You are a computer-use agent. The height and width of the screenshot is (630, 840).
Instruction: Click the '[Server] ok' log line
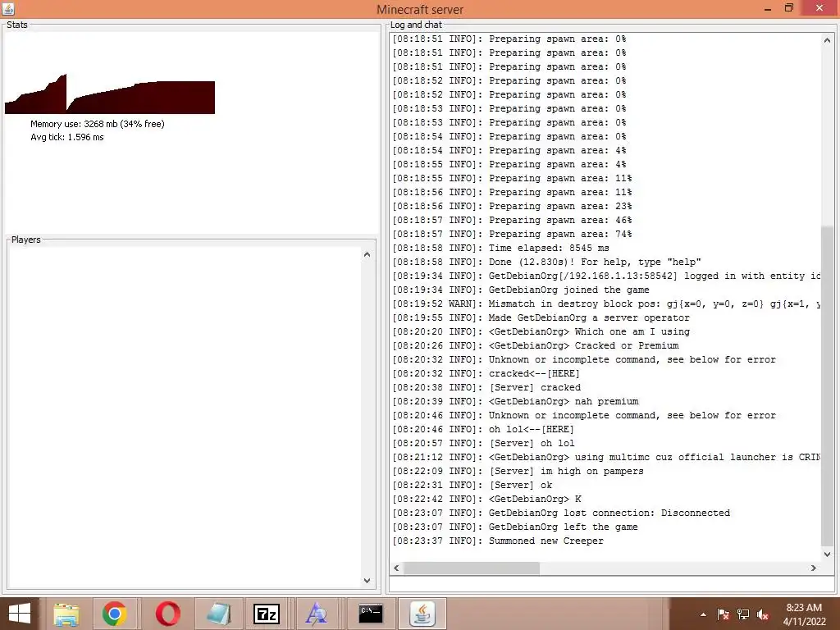coord(472,486)
